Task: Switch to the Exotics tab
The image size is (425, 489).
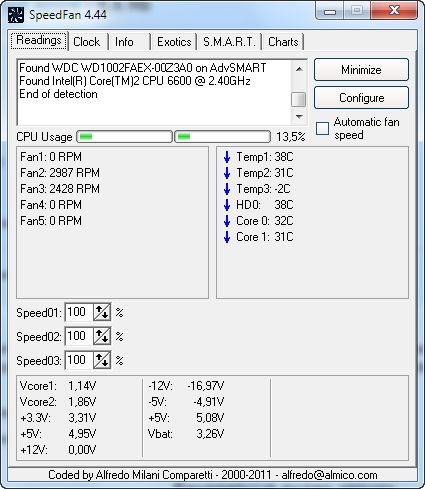Action: [174, 42]
